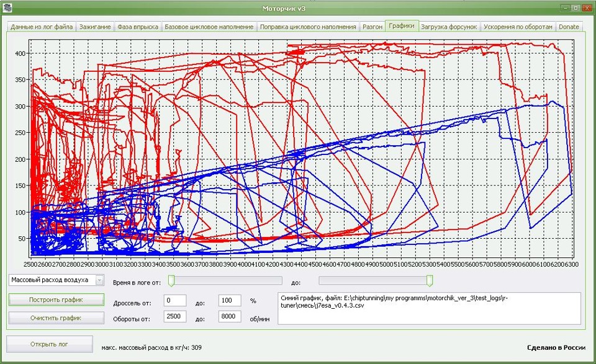Screen dimensions: 596x364
Task: Maximize the Моторчик v3 window
Action: pos(576,7)
